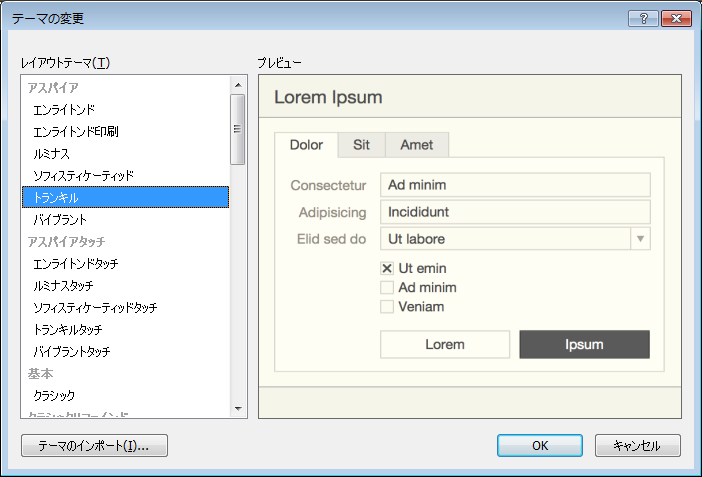Select the Dolor tab

(x=306, y=145)
